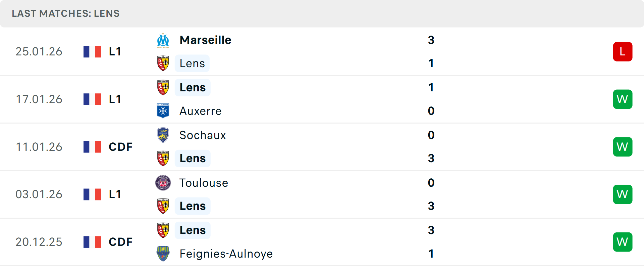Open the Marseille team link
This screenshot has height=266, width=644.
coord(205,40)
